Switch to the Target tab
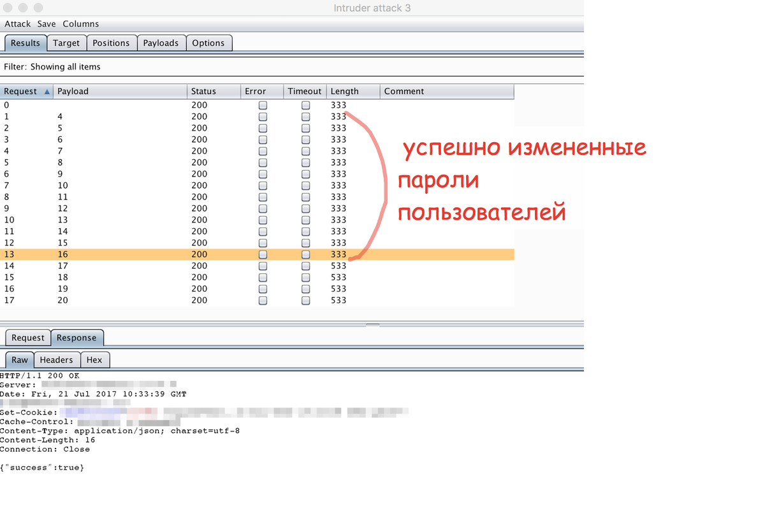 point(66,43)
